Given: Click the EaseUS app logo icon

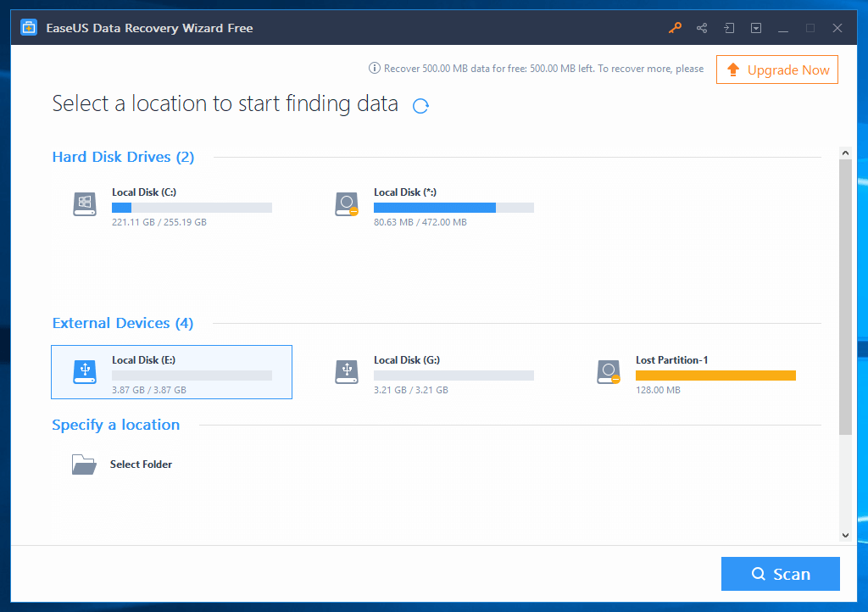Looking at the screenshot, I should click(x=29, y=28).
